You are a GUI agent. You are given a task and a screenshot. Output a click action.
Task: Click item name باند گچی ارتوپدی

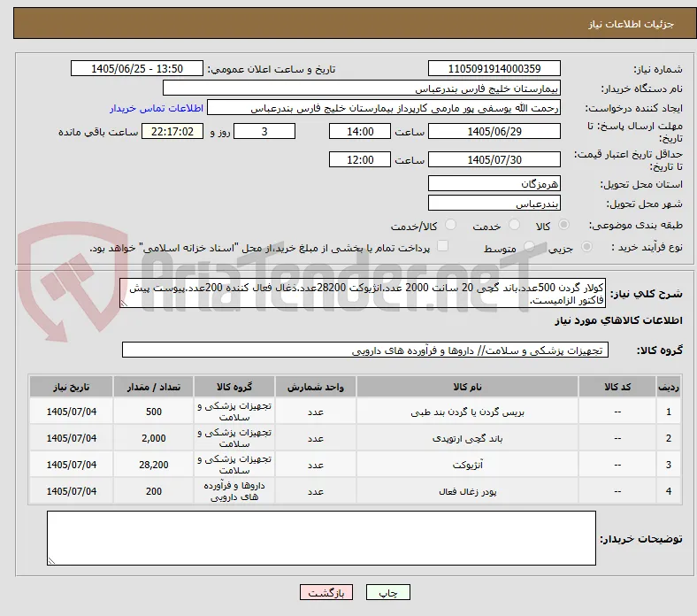(x=467, y=438)
